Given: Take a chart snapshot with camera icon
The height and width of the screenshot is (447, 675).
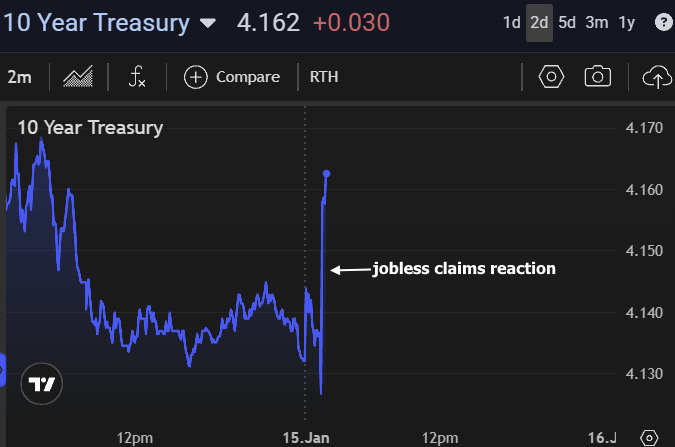Looking at the screenshot, I should point(598,77).
